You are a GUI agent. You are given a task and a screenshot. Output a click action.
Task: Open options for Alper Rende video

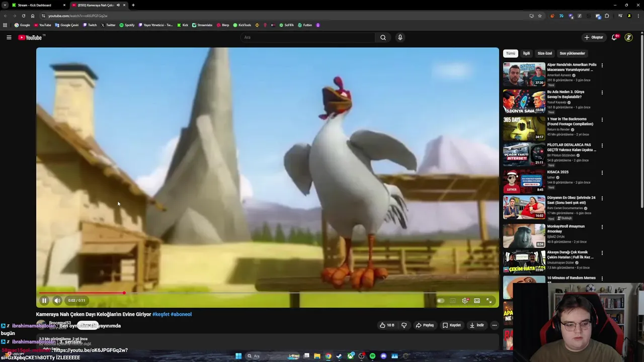coord(602,65)
